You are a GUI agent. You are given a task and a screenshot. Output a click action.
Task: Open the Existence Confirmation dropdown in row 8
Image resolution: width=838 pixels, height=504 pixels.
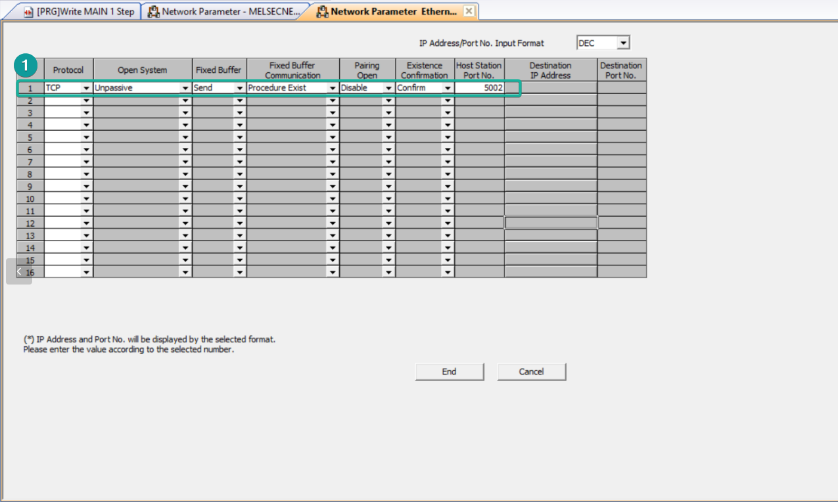point(448,174)
